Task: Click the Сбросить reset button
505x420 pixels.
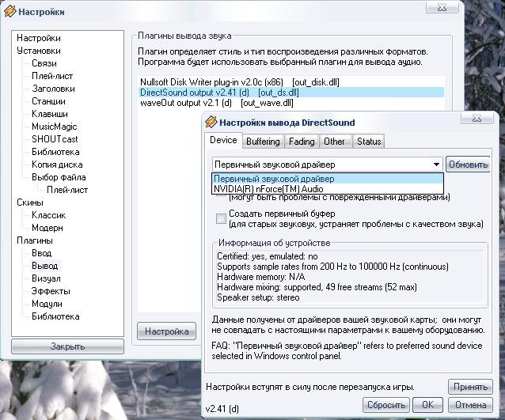Action: click(x=386, y=404)
